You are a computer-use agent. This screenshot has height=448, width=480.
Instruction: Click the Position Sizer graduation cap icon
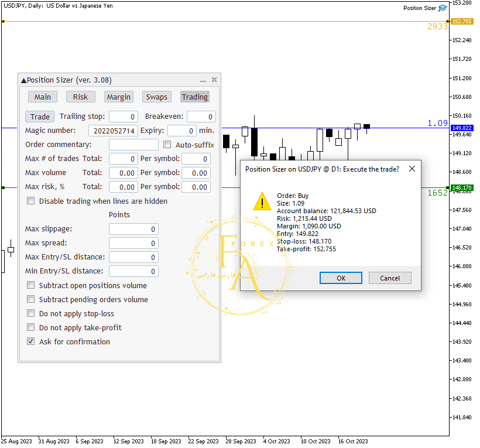point(443,8)
